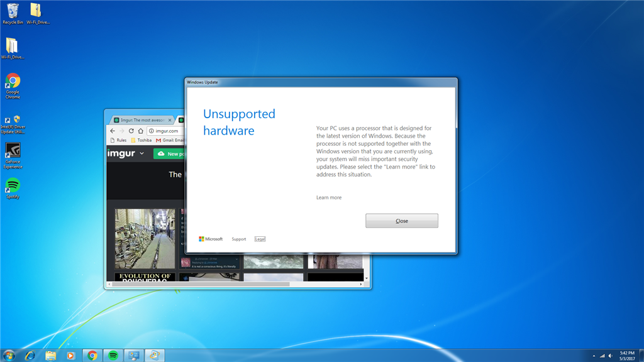Screen dimensions: 644x362
Task: Open the Rules bookmark in Chrome
Action: pos(118,140)
